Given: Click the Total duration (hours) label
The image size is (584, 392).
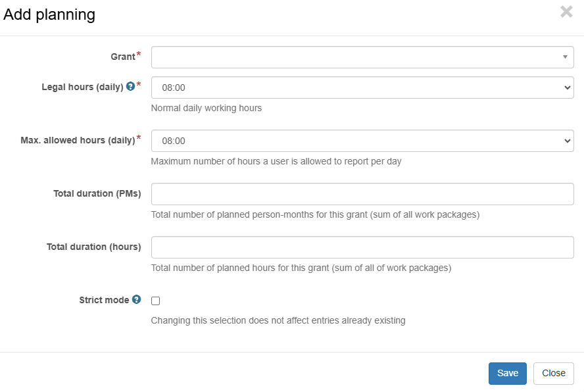Looking at the screenshot, I should pyautogui.click(x=94, y=247).
